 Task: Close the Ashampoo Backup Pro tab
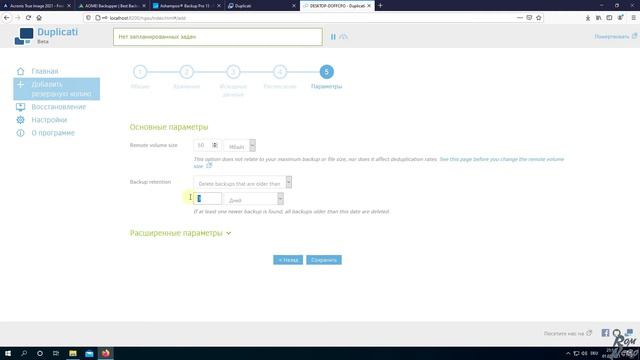(219, 6)
